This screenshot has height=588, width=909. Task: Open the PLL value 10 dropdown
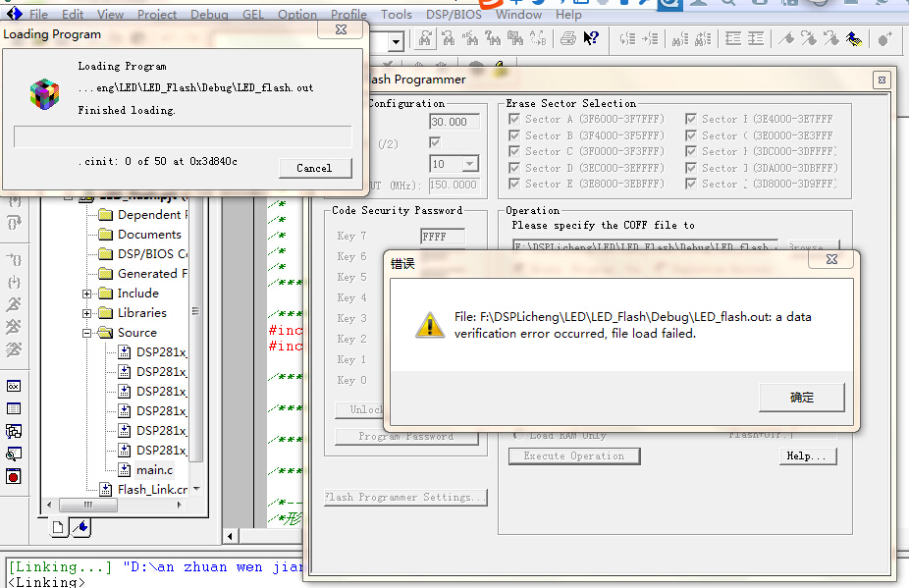coord(470,164)
